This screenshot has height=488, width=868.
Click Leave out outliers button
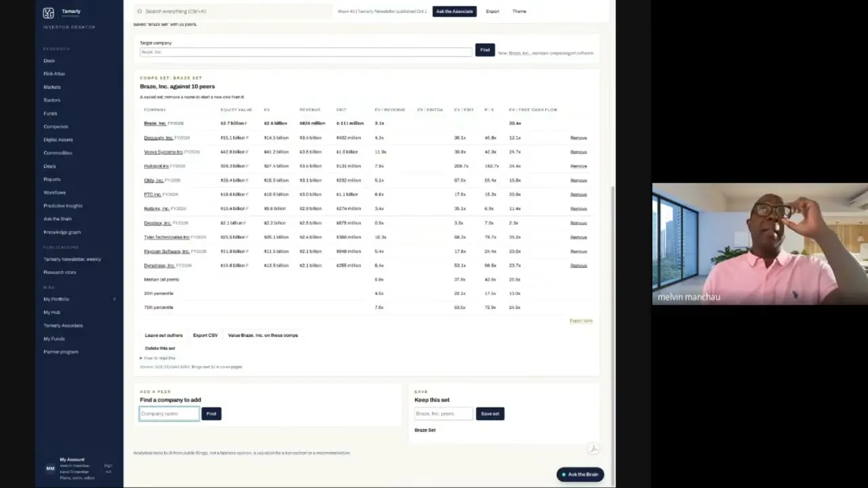(x=163, y=335)
